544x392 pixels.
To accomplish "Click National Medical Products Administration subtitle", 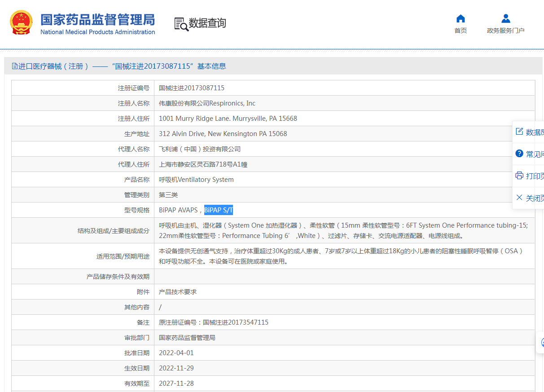I will 98,32.
